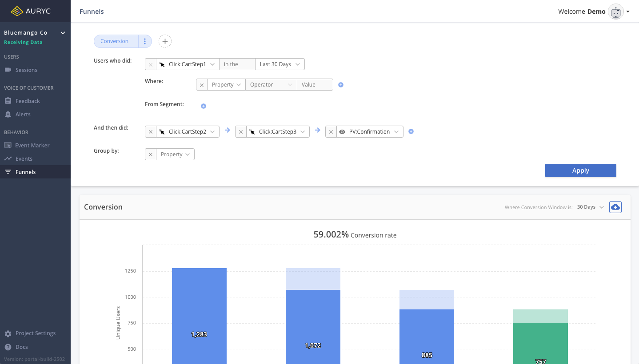Open the Conversion tab options menu
Image resolution: width=639 pixels, height=364 pixels.
click(x=145, y=41)
